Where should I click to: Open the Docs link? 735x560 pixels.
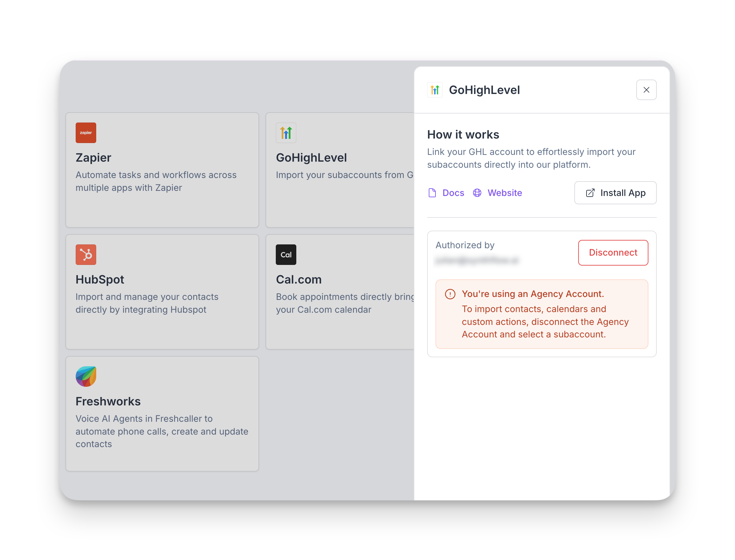tap(453, 193)
